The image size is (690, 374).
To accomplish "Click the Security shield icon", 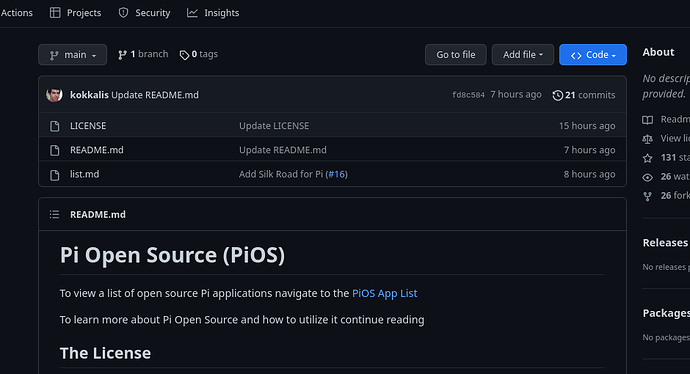I will point(124,13).
